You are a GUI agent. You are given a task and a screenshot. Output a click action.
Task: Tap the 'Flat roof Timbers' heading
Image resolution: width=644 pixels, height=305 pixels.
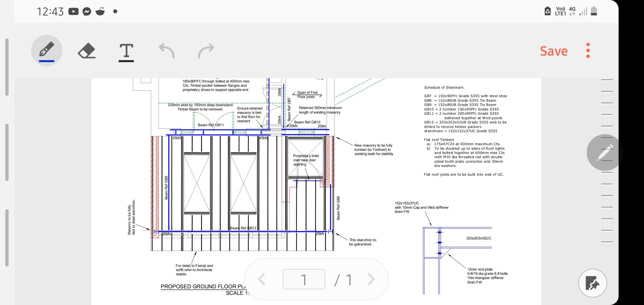[439, 140]
